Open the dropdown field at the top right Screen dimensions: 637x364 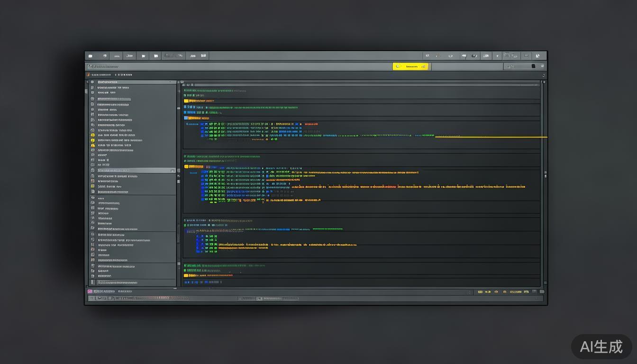(x=521, y=66)
